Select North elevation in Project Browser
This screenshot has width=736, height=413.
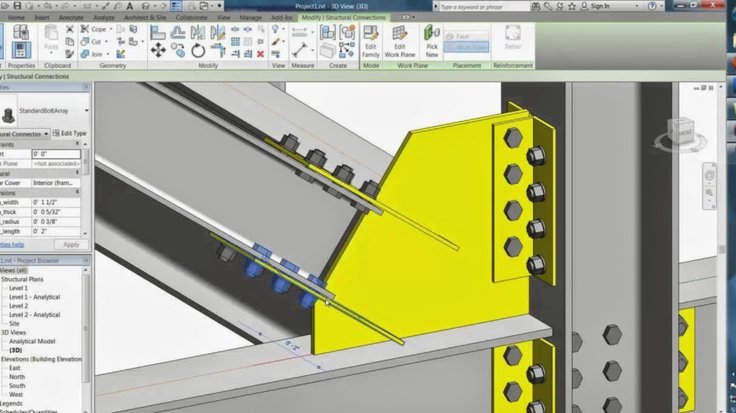click(x=17, y=377)
